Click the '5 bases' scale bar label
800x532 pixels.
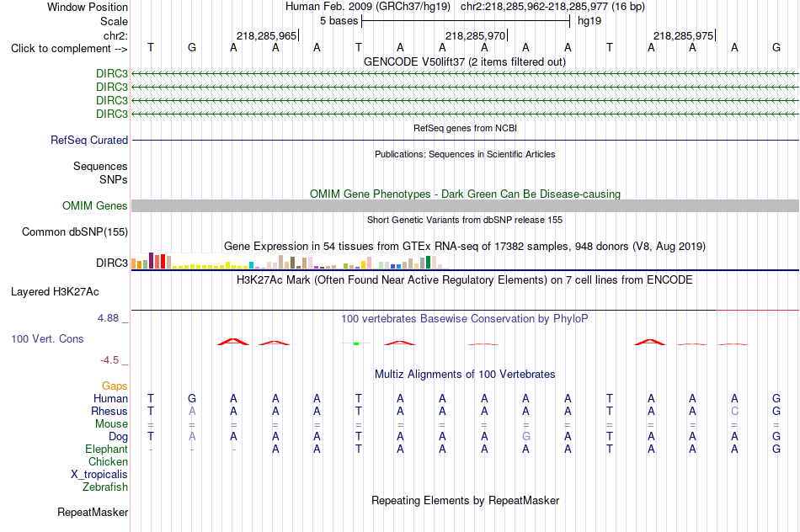339,21
